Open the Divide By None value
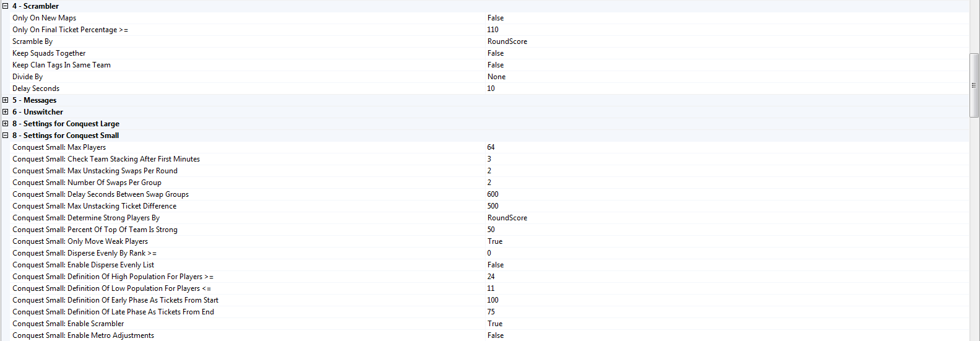Image resolution: width=980 pixels, height=341 pixels. [x=496, y=77]
